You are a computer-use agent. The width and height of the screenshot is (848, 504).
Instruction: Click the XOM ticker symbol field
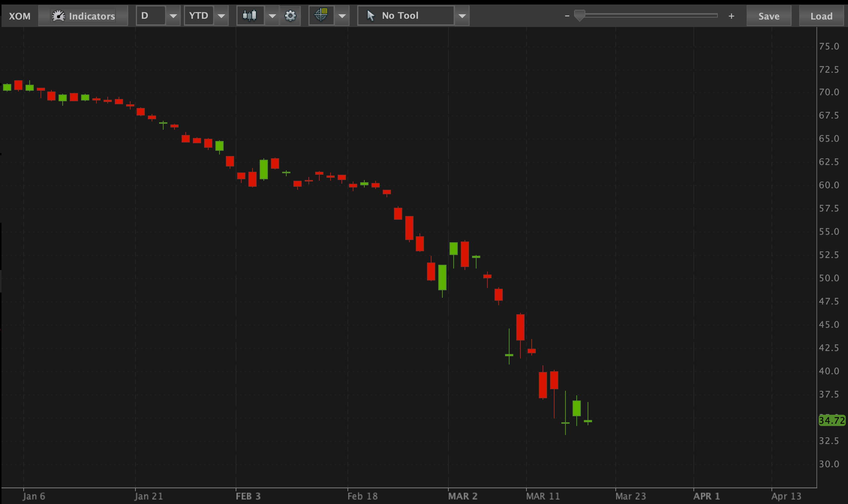[x=20, y=16]
